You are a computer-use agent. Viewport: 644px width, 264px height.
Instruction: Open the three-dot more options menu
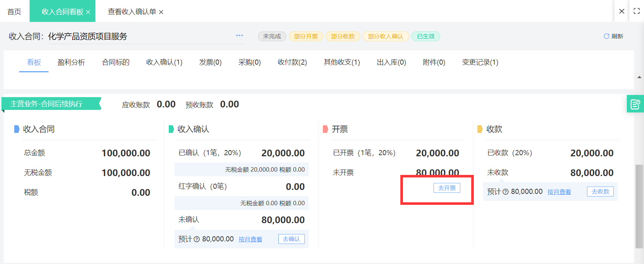coord(239,35)
